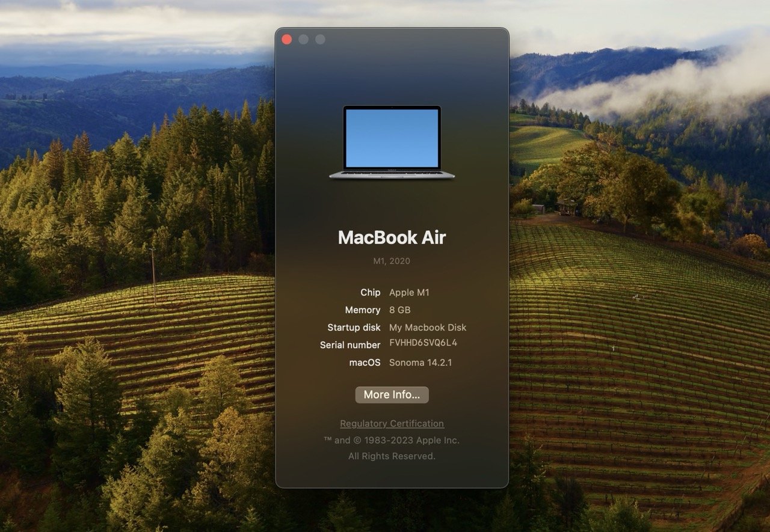The width and height of the screenshot is (770, 532).
Task: Click the 8 GB memory value
Action: point(399,310)
